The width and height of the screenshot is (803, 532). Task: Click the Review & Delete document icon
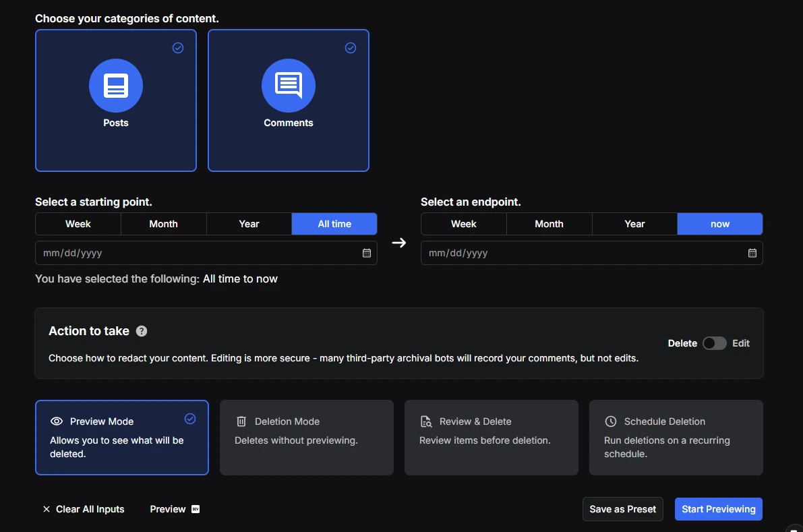click(x=426, y=421)
